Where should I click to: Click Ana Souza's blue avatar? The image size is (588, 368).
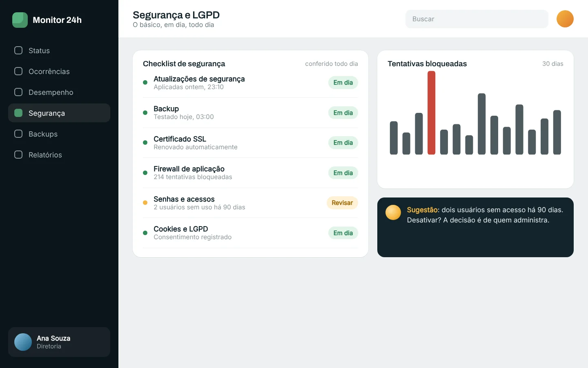(23, 342)
